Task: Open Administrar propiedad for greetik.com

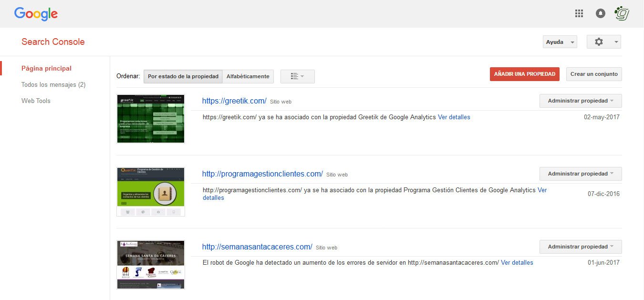Action: point(581,101)
